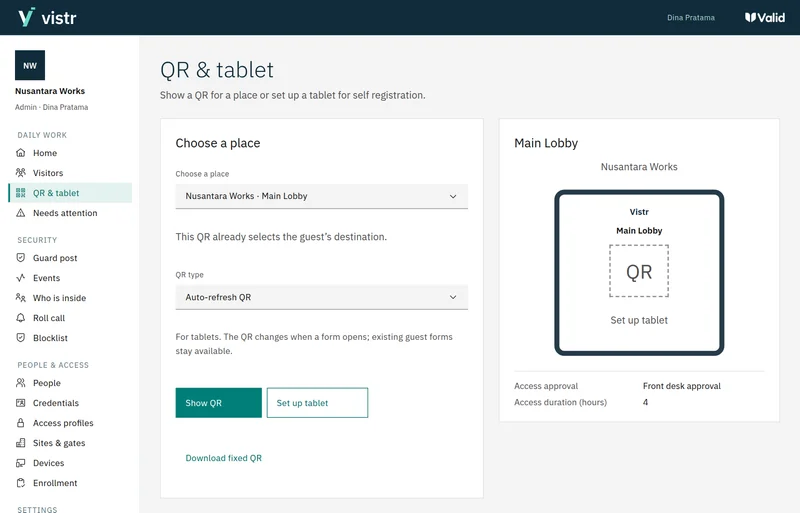Go to Enrollment page
This screenshot has width=800, height=513.
point(70,483)
